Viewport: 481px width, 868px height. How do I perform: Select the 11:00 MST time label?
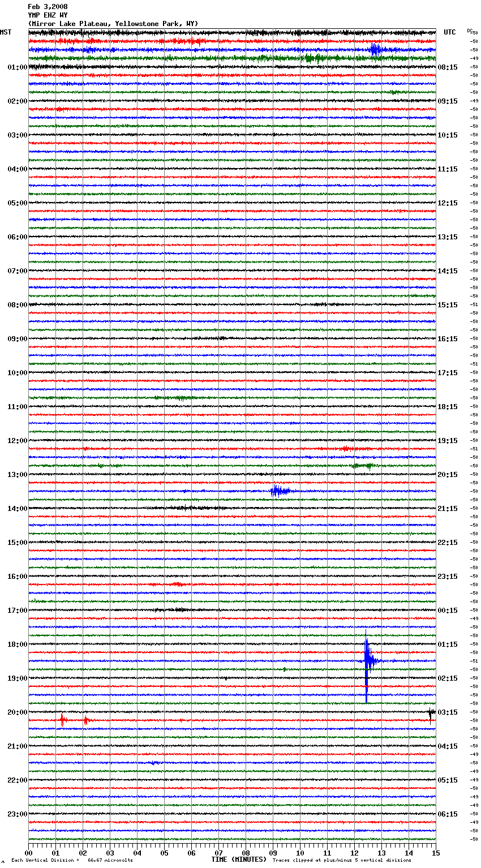pos(18,407)
